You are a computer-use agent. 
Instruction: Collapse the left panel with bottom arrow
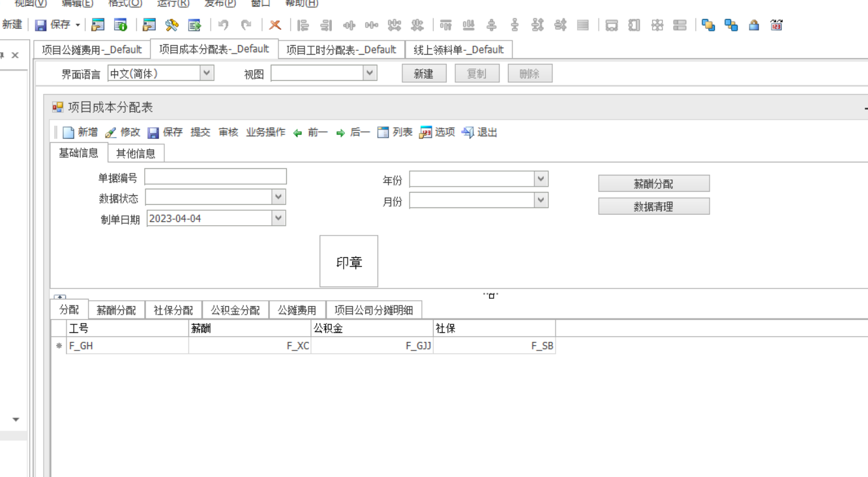click(16, 420)
